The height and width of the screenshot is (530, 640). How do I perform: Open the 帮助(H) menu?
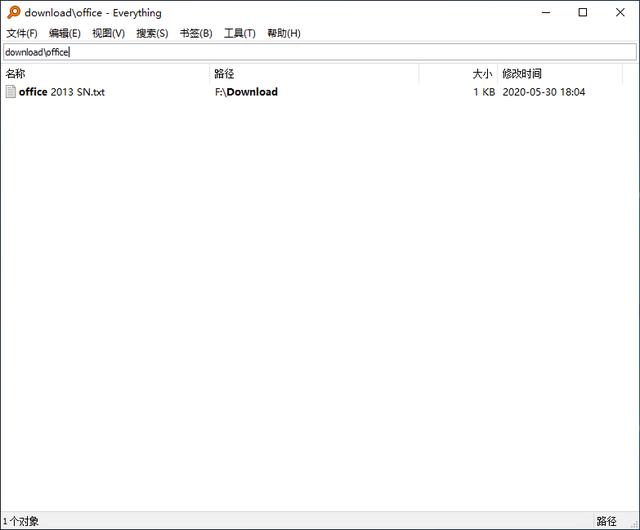click(284, 33)
